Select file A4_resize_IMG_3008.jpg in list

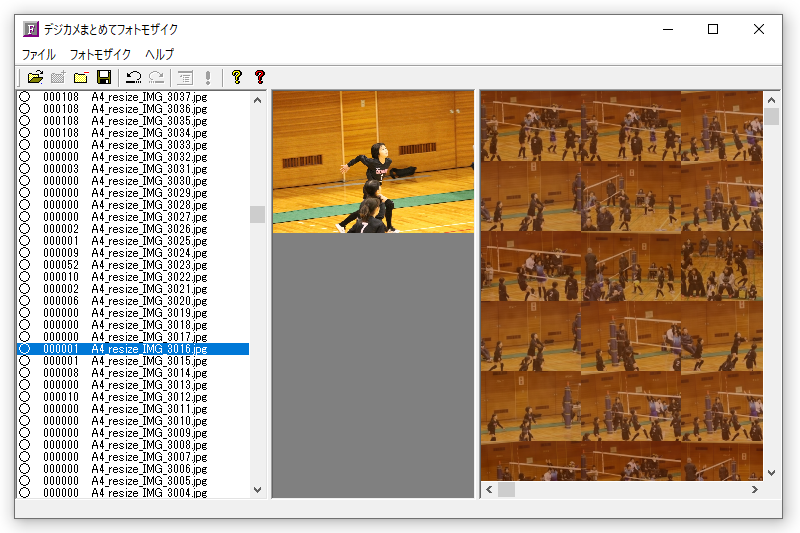click(x=149, y=445)
